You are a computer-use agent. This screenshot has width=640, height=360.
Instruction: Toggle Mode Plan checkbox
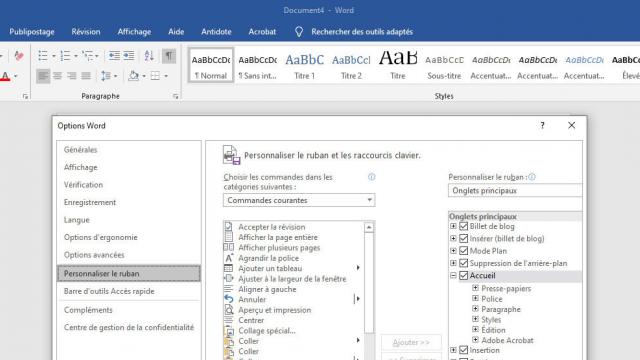[463, 251]
